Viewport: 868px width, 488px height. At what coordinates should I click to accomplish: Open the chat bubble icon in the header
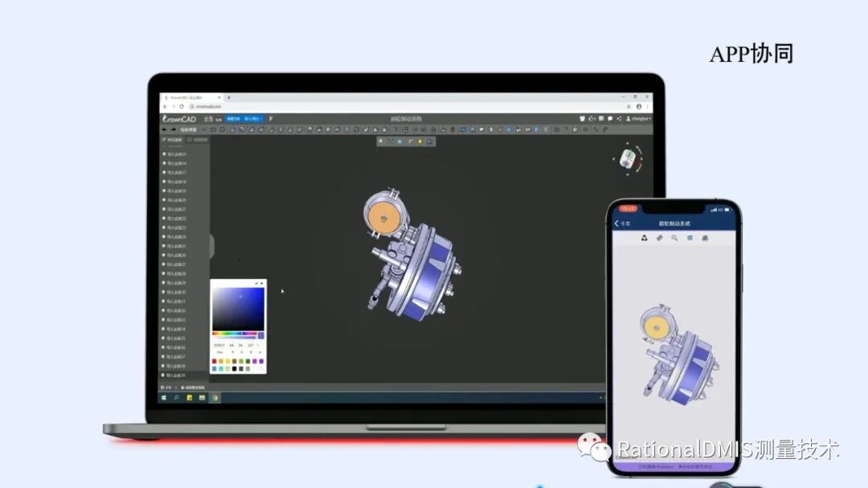pyautogui.click(x=610, y=118)
